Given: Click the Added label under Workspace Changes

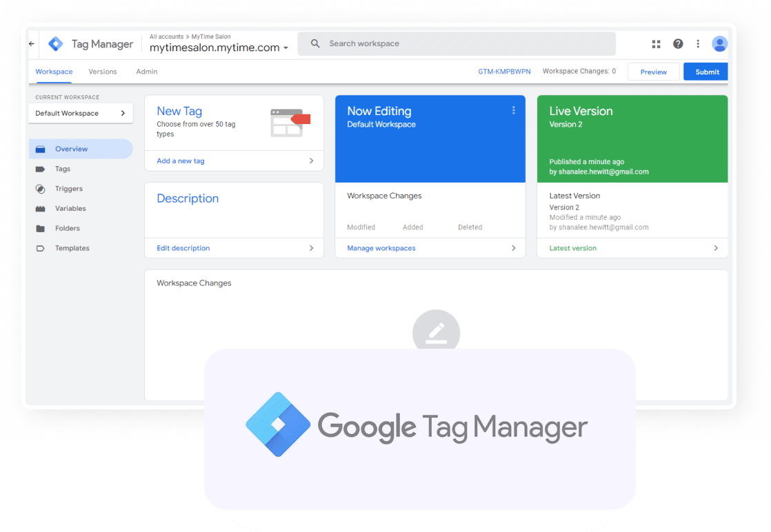Looking at the screenshot, I should 412,227.
